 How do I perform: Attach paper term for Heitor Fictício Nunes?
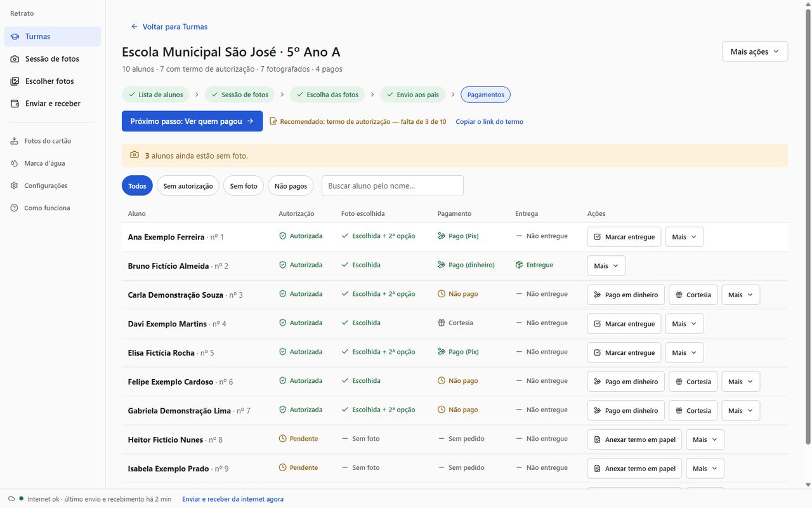(634, 439)
